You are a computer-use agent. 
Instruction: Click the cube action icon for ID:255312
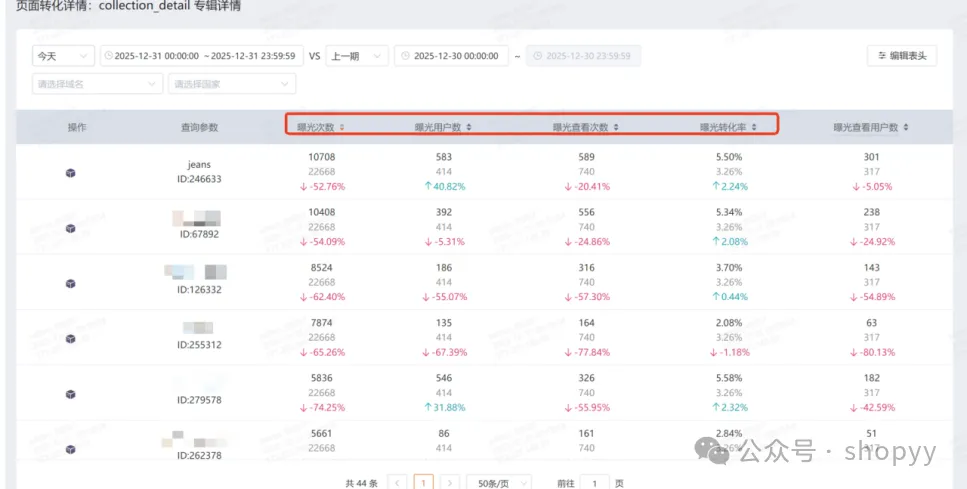[x=70, y=338]
